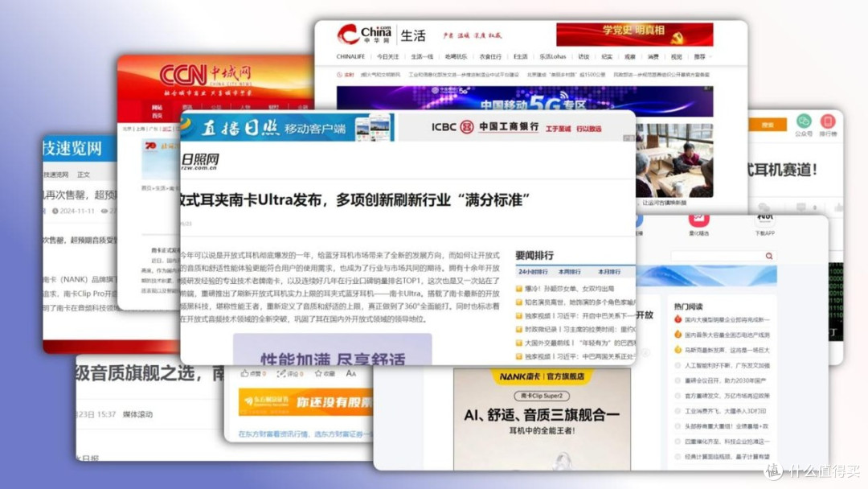Screen dimensions: 868x489
Task: Open hot read 国内首条大容量全固态电池产线
Action: point(727,335)
